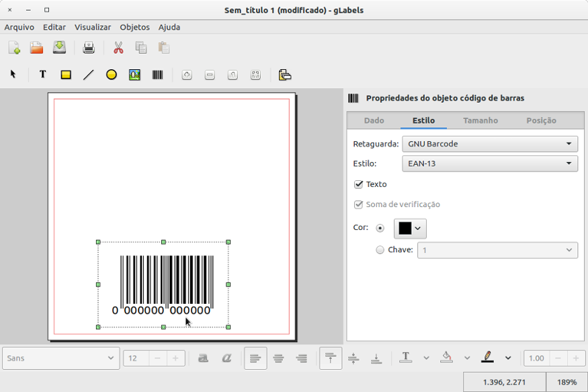Click the 189% zoom status entry
The width and height of the screenshot is (588, 392).
click(566, 382)
